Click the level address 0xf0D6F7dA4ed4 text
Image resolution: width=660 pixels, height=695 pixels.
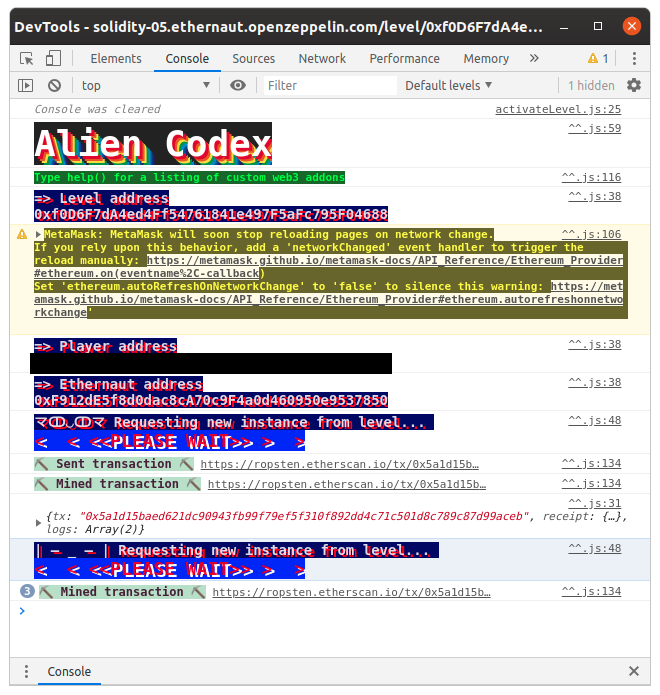click(211, 215)
